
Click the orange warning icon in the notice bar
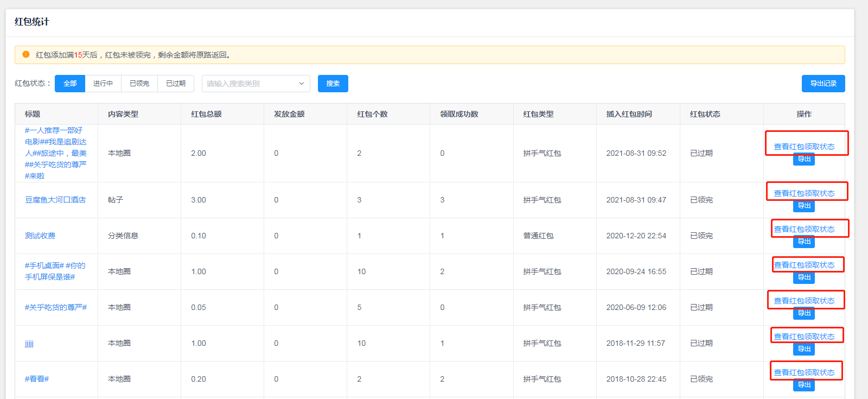(x=26, y=54)
